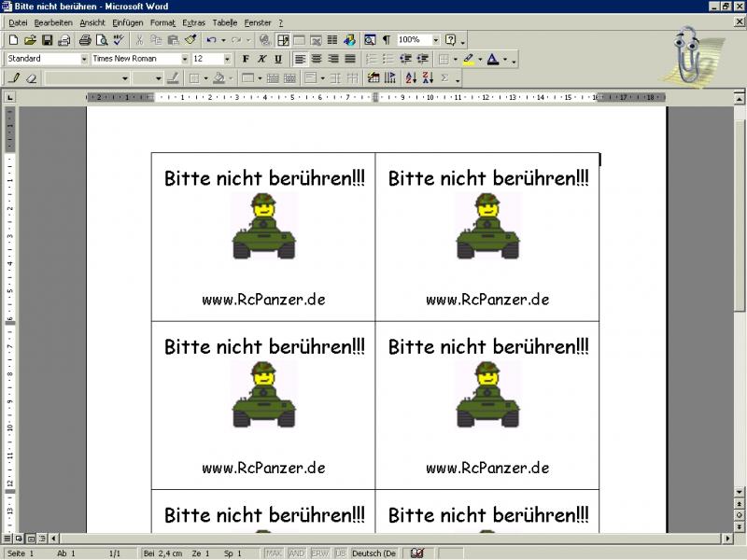Open the Einfügen menu

pos(127,21)
